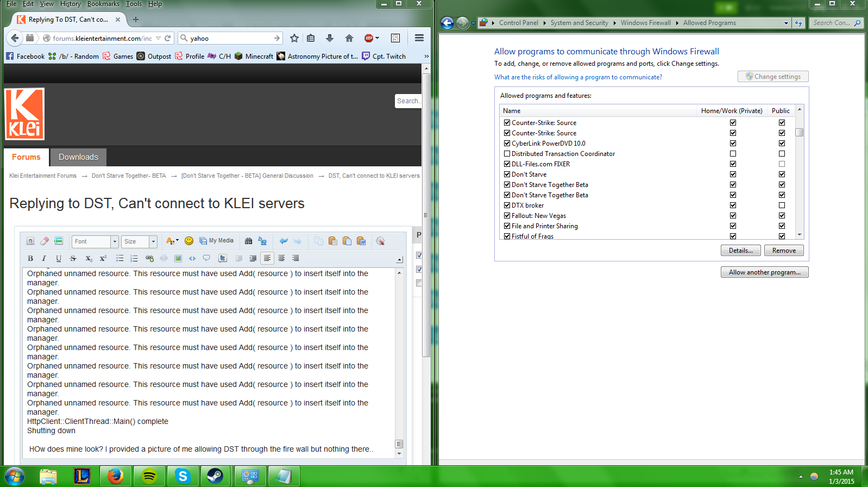Viewport: 868px width, 487px height.
Task: Apply italic formatting in the reply editor
Action: pos(44,258)
